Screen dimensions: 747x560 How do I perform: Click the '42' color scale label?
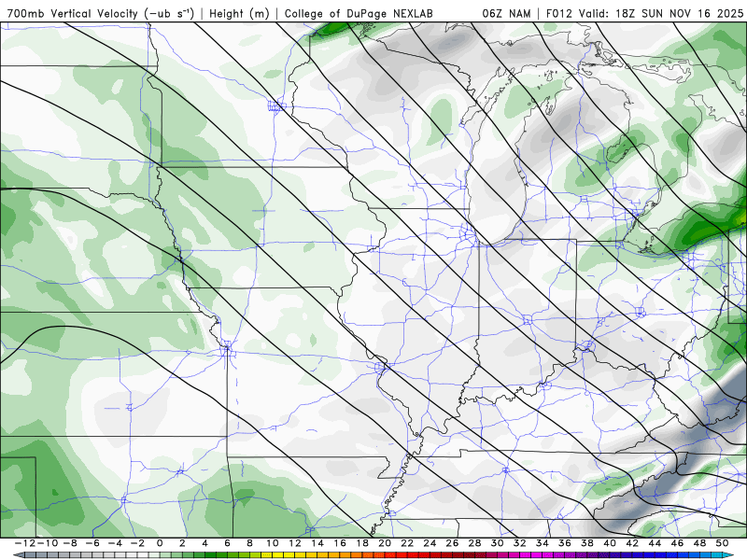[x=632, y=543]
